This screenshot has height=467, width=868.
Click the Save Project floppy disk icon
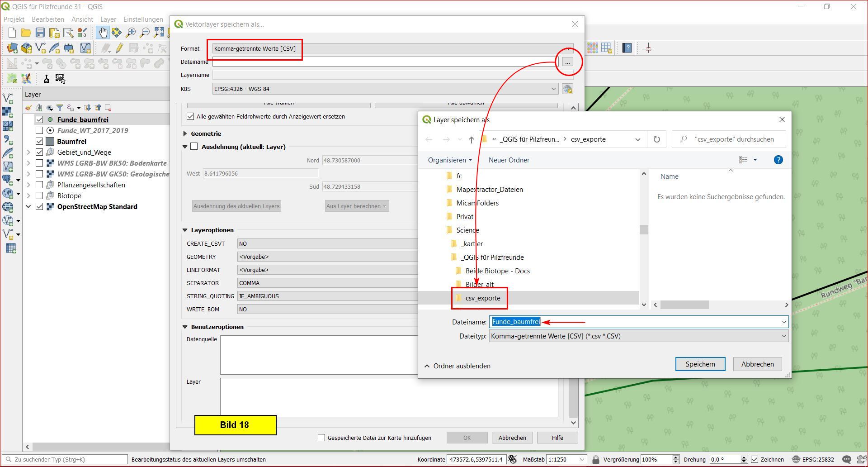click(x=40, y=33)
